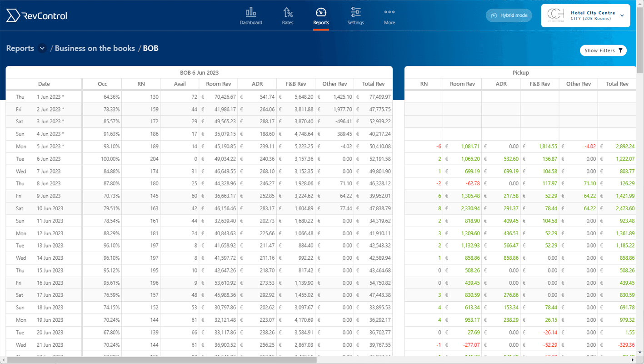Click the Reports clock icon
The width and height of the screenshot is (644, 364).
click(x=321, y=11)
